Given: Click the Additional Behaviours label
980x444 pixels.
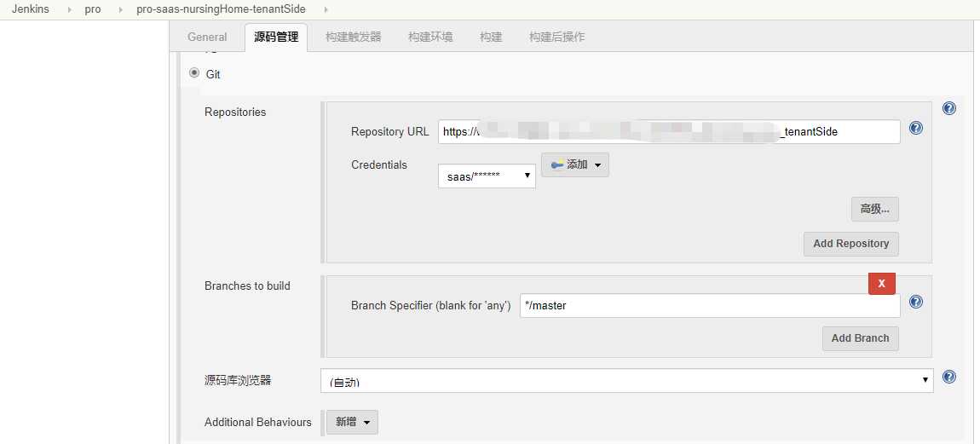Looking at the screenshot, I should tap(257, 422).
